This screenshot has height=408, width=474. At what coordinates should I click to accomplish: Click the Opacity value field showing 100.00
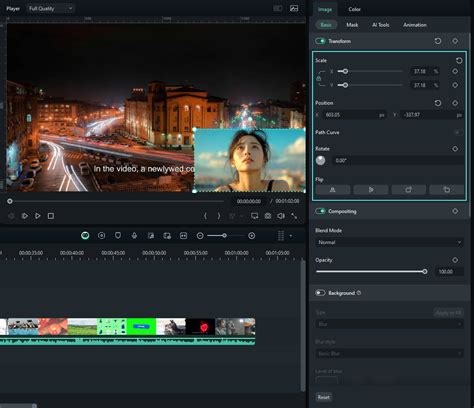(x=449, y=272)
